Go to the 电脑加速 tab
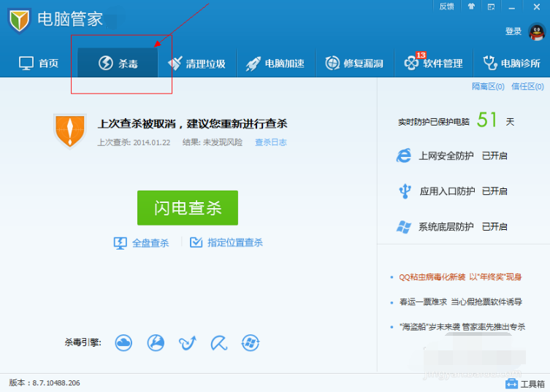 point(275,64)
